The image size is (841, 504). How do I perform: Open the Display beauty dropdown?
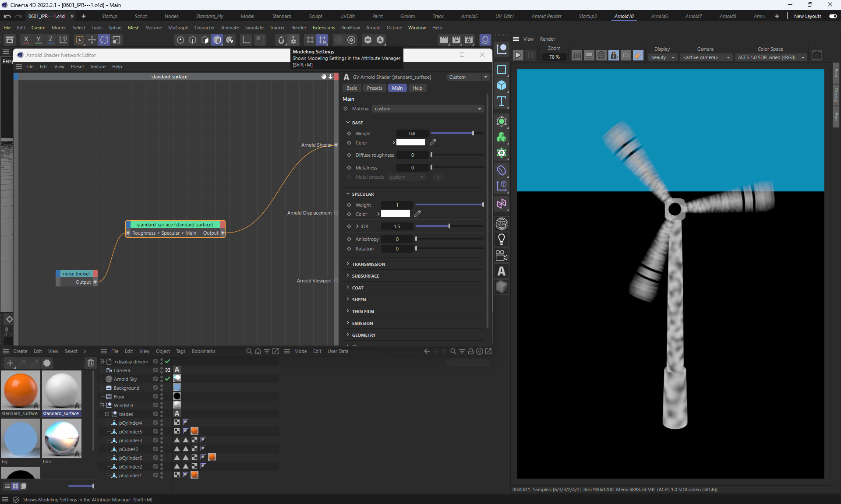click(663, 57)
